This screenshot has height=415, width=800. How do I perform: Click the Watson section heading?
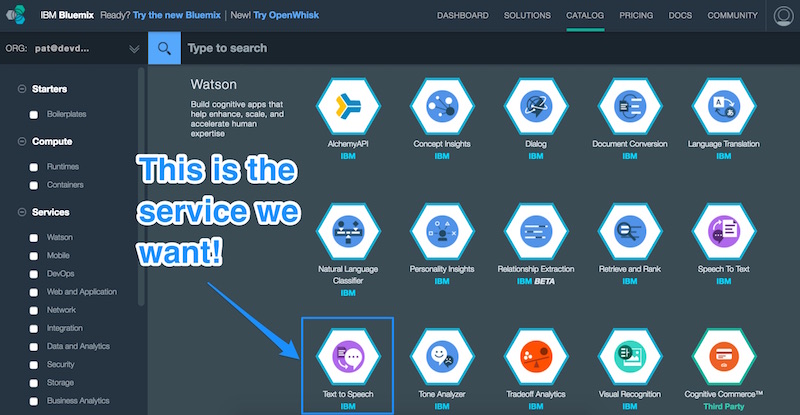click(x=213, y=84)
